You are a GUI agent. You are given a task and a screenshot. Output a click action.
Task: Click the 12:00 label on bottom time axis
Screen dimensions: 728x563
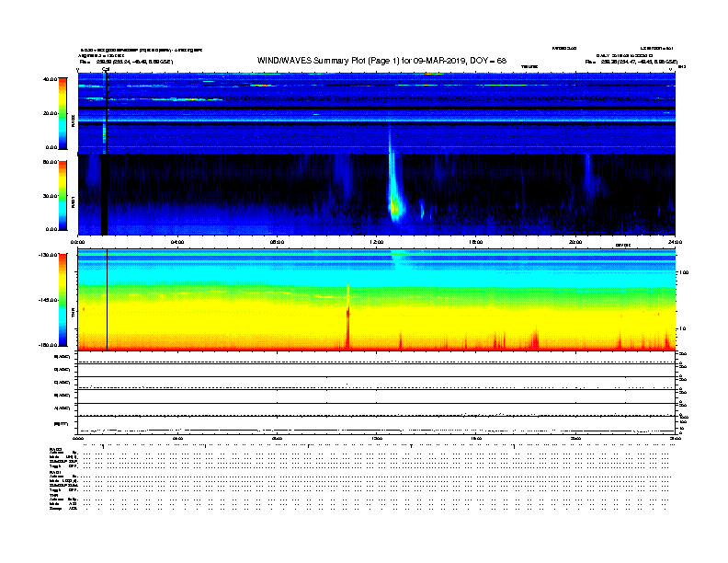coord(377,439)
